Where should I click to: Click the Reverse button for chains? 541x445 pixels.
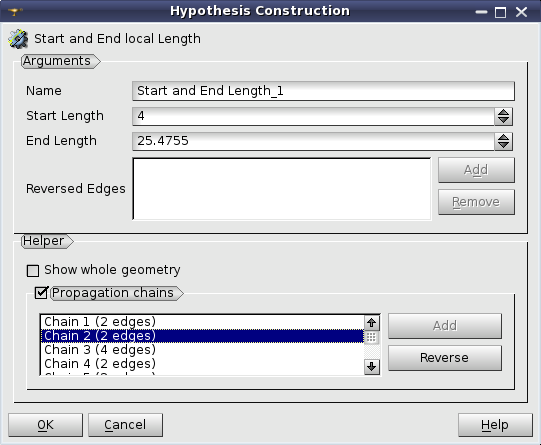coord(445,358)
